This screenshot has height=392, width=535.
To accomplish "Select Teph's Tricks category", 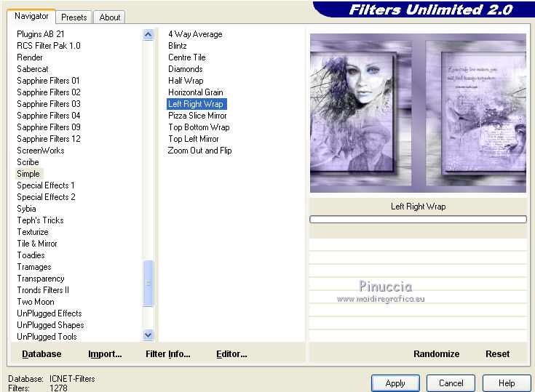I will pyautogui.click(x=40, y=220).
